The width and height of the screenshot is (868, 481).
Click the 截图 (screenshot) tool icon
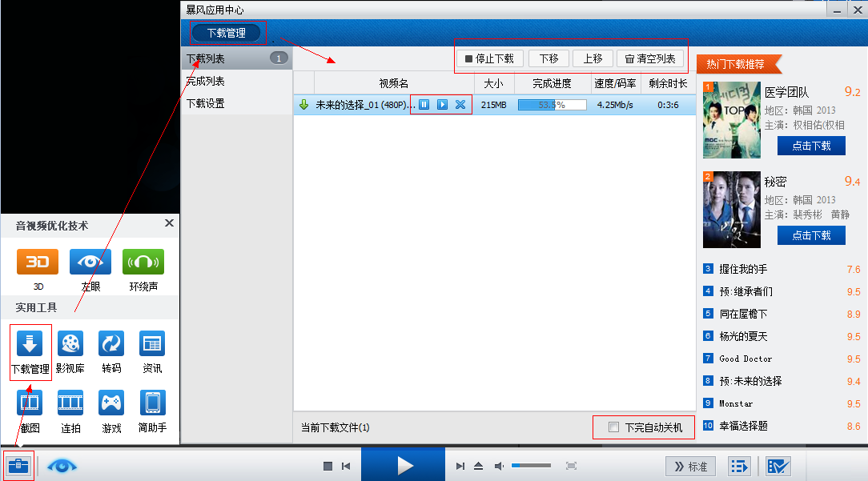(x=30, y=403)
